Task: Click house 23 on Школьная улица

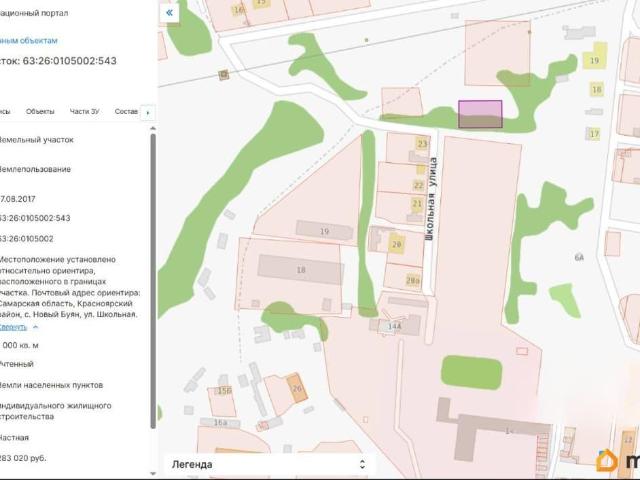Action: tap(422, 144)
